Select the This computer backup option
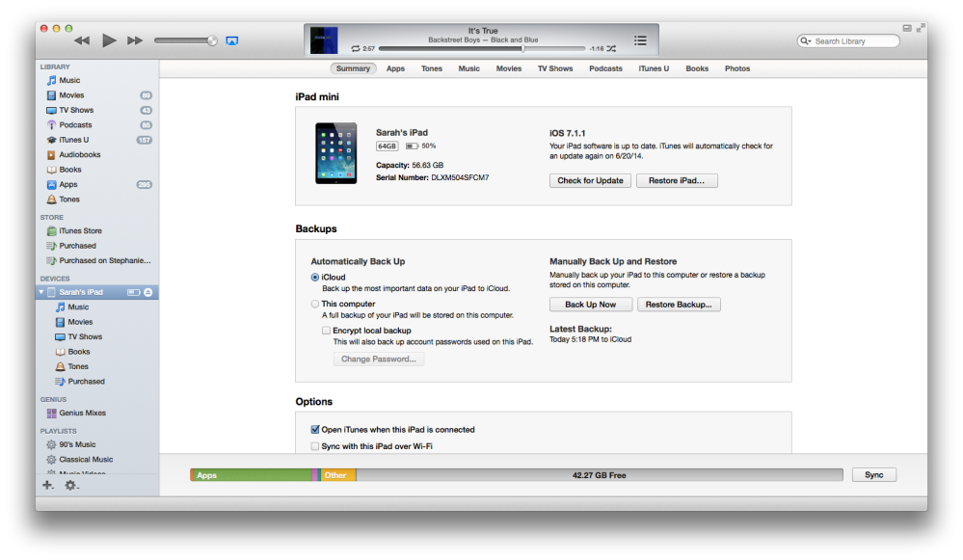Image resolution: width=963 pixels, height=560 pixels. tap(314, 303)
